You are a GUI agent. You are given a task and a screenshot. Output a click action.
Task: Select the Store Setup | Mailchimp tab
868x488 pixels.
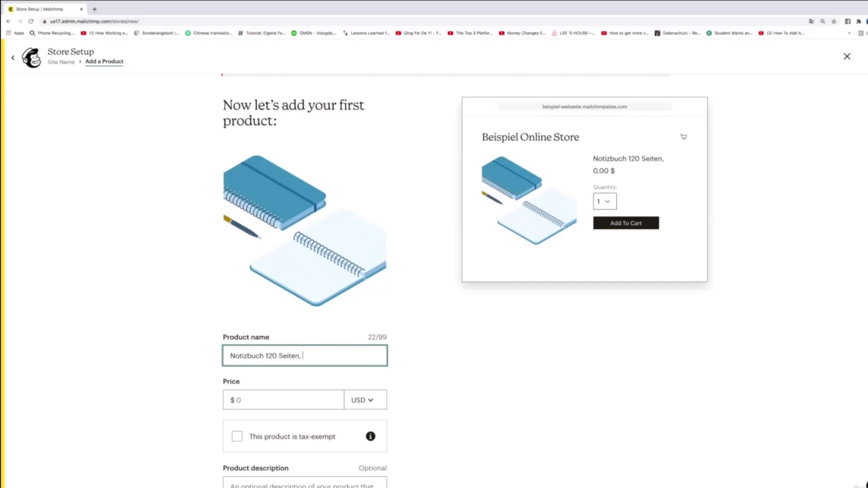44,9
